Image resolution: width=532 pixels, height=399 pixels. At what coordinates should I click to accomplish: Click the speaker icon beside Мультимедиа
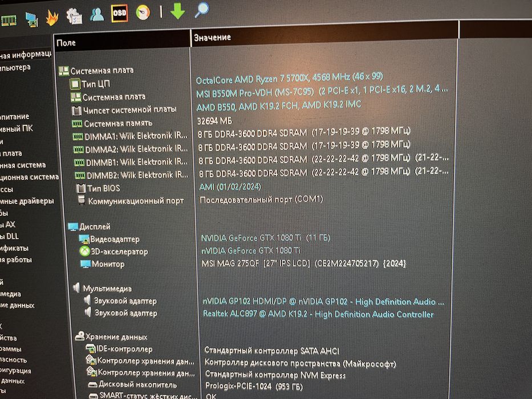76,288
